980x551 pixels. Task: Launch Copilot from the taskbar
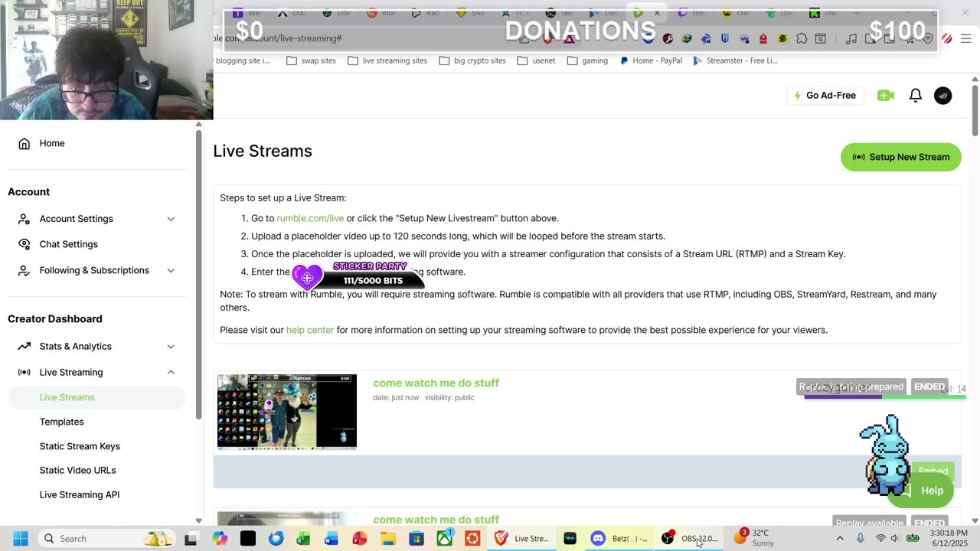tap(220, 539)
